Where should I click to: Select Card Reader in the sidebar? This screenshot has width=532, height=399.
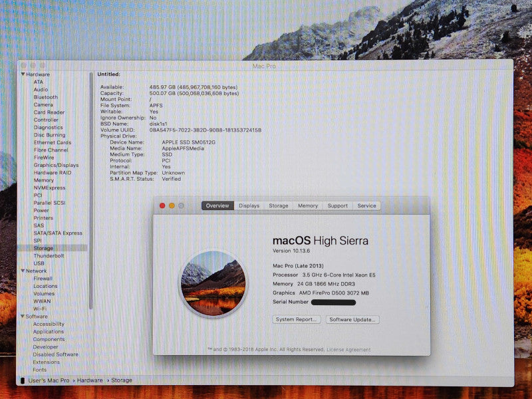click(49, 112)
